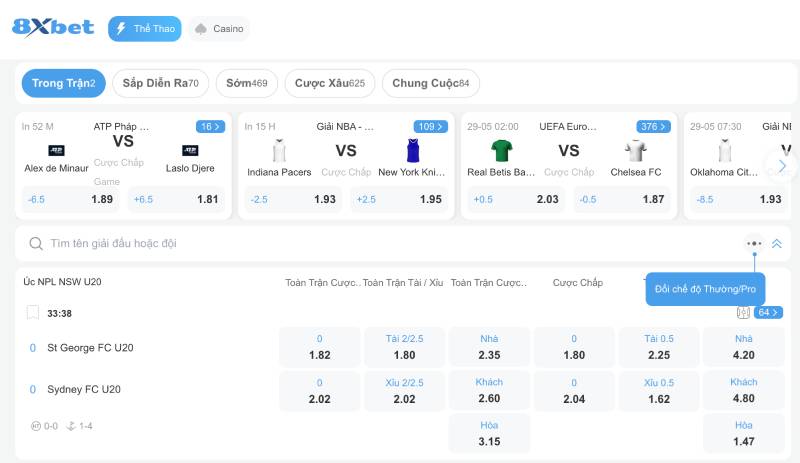This screenshot has width=800, height=463.
Task: Open 376 markets for Real Betis vs Chelsea
Action: pos(653,127)
